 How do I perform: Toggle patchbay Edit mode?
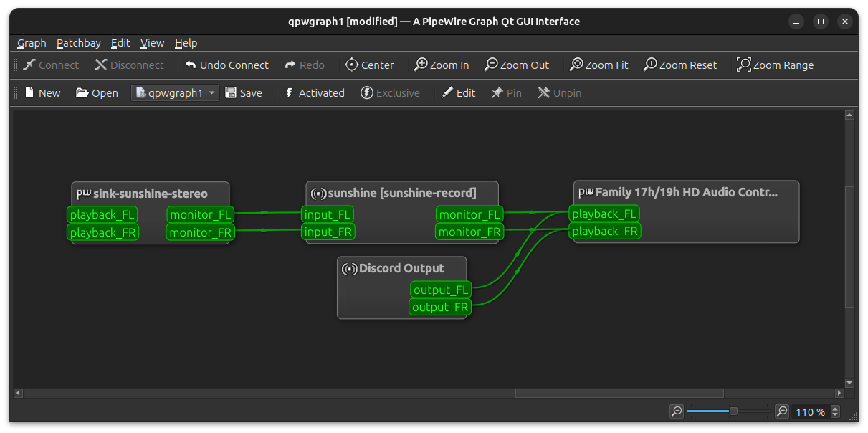point(458,93)
